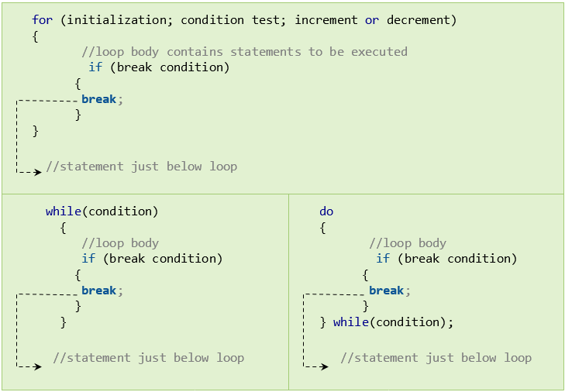Click 'if (break condition)' in the while loop
The width and height of the screenshot is (565, 392).
(152, 259)
